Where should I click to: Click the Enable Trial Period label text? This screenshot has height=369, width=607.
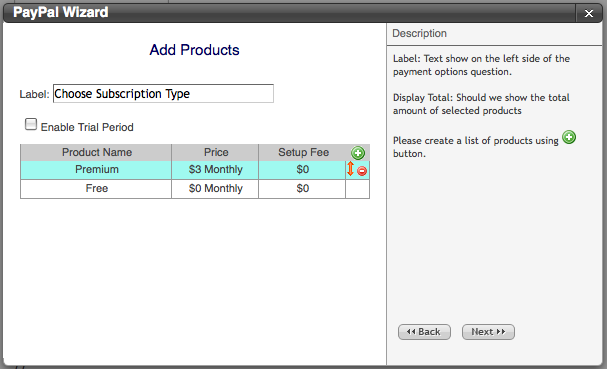(87, 127)
